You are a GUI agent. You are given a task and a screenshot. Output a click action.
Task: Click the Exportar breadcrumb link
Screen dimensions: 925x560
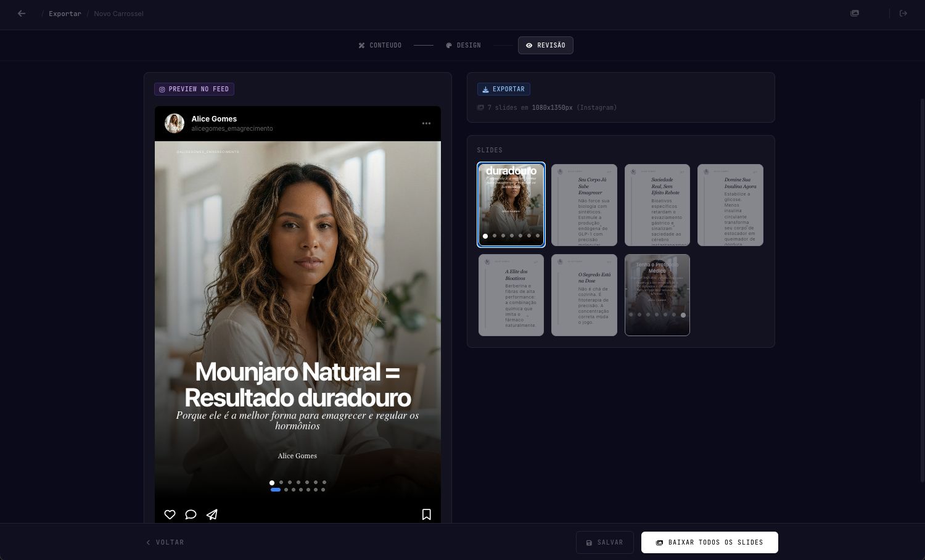tap(65, 14)
